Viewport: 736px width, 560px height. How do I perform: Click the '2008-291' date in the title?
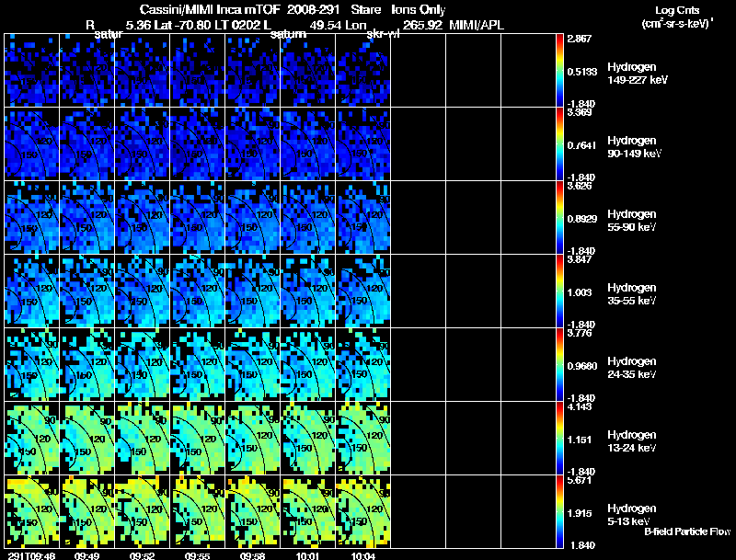[313, 10]
